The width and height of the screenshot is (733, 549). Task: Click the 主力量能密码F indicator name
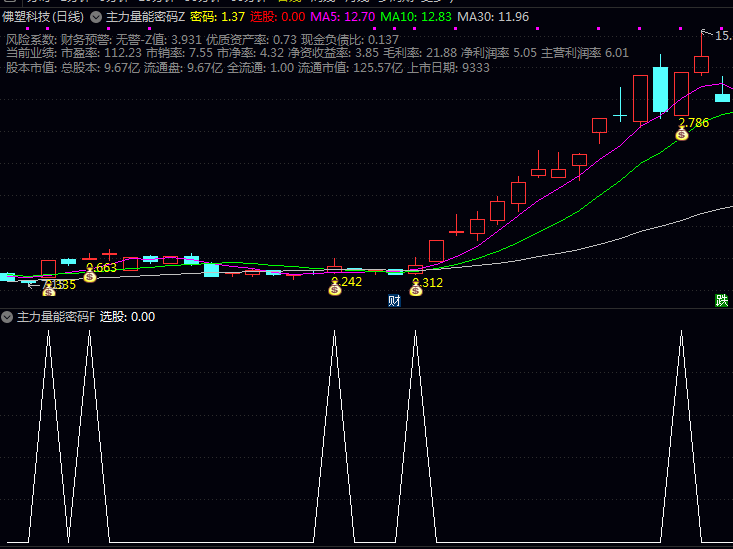point(56,317)
